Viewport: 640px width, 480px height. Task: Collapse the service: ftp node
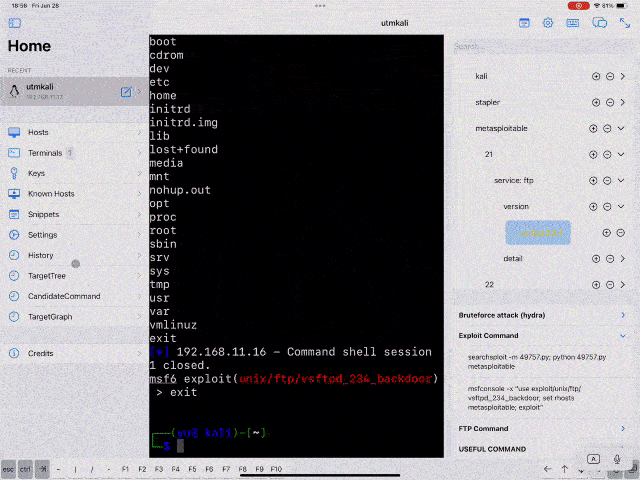pyautogui.click(x=621, y=181)
